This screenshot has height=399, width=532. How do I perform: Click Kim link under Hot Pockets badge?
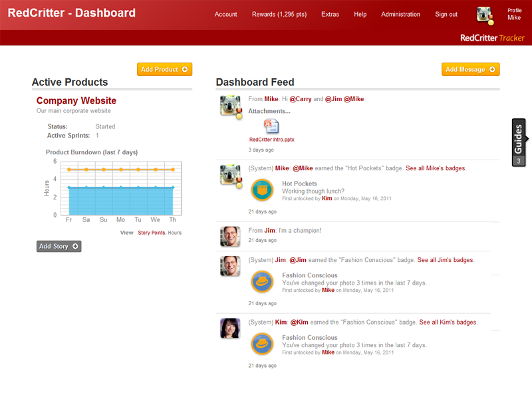(x=327, y=198)
